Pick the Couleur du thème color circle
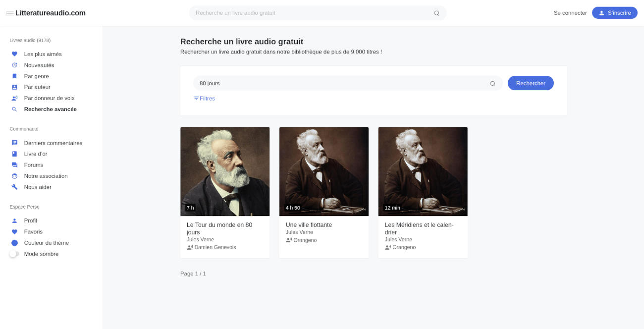Viewport: 644px width, 329px height. [14, 243]
